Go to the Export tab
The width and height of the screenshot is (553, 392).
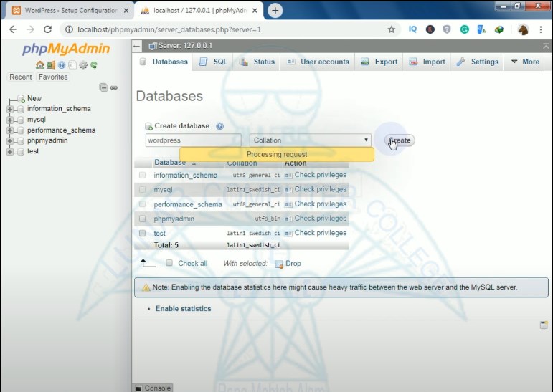(379, 62)
